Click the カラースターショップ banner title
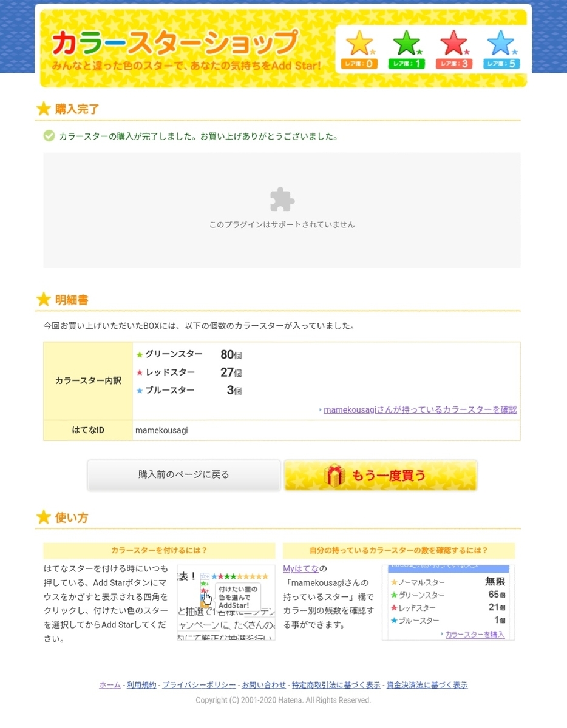 tap(175, 42)
